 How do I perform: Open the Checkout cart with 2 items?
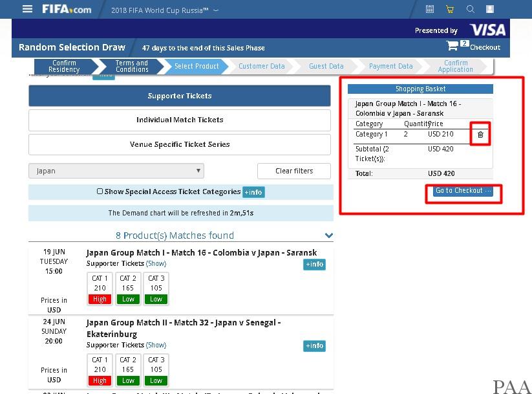coord(473,46)
